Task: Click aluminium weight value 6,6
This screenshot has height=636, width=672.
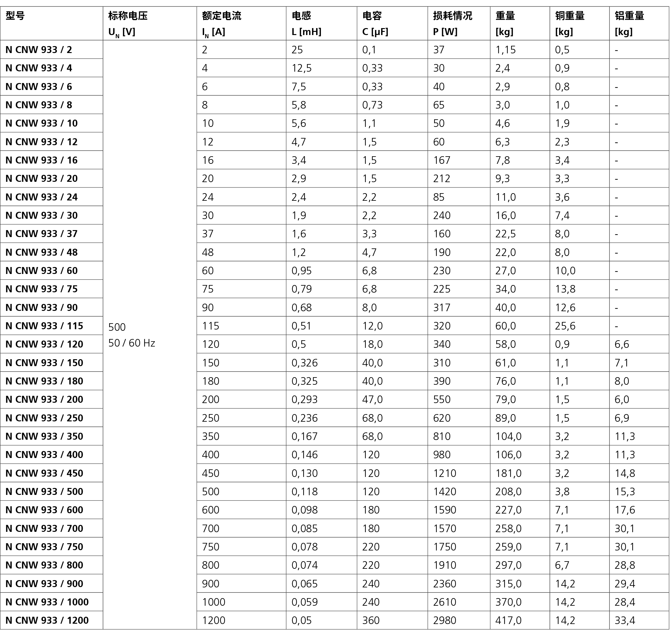Action: [x=622, y=344]
